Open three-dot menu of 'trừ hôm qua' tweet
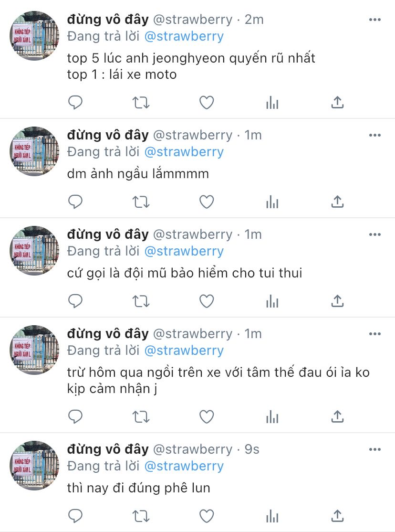The height and width of the screenshot is (532, 395). coord(374,334)
